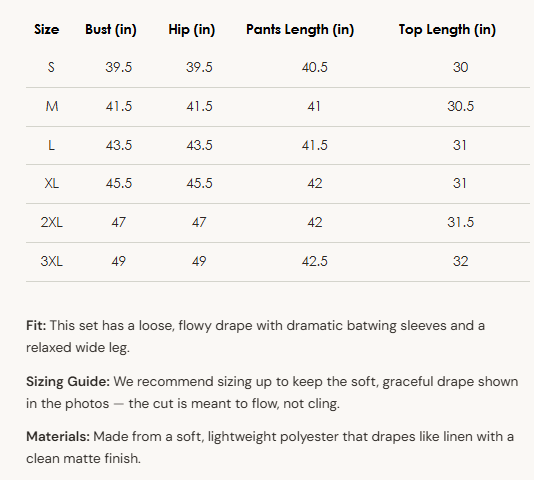Click the 42.5 pants length cell

[315, 261]
